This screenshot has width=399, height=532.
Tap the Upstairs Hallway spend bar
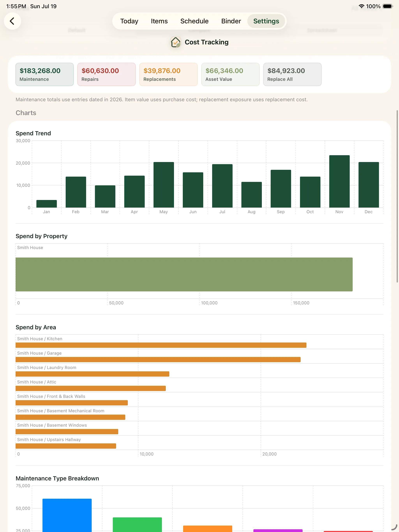click(x=66, y=446)
